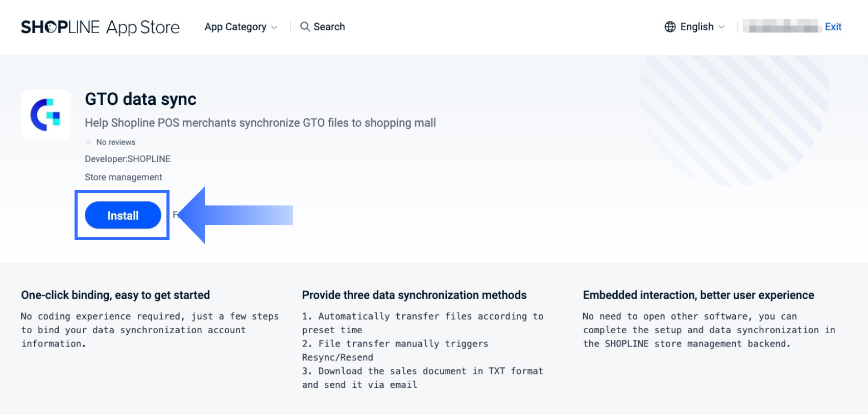Click the star rating icon
This screenshot has width=868, height=415.
[89, 142]
